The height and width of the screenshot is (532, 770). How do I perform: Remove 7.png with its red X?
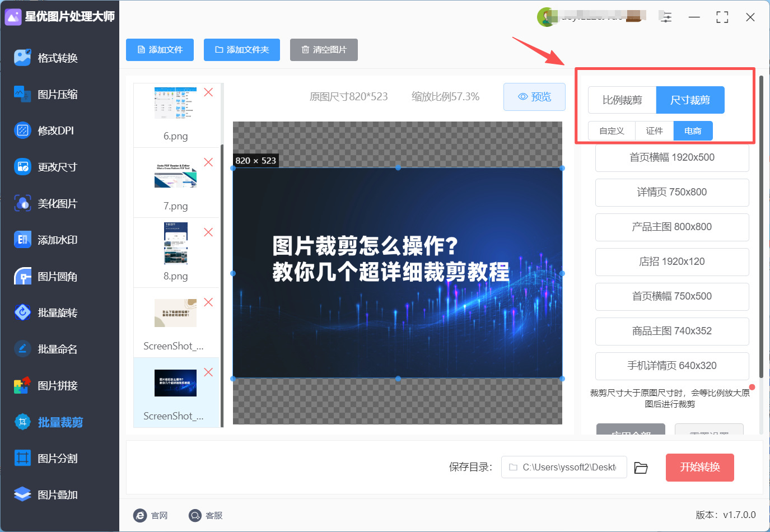(208, 162)
